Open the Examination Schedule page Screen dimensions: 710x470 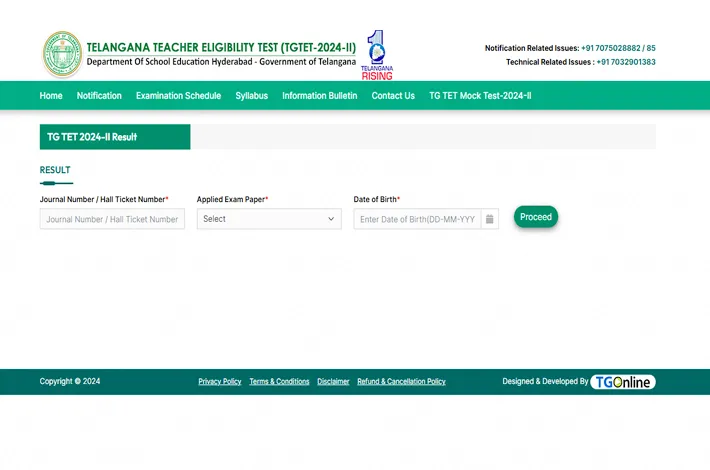coord(178,96)
